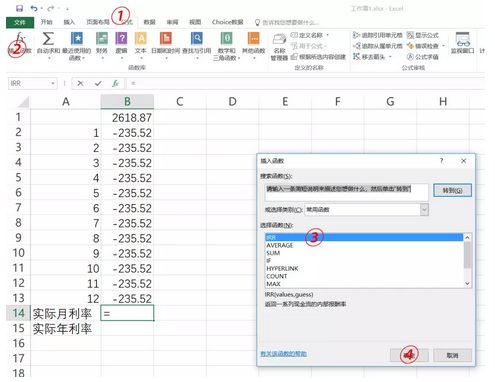The height and width of the screenshot is (382, 495).
Task: Click the Cancel X in formula bar
Action: [x=80, y=83]
